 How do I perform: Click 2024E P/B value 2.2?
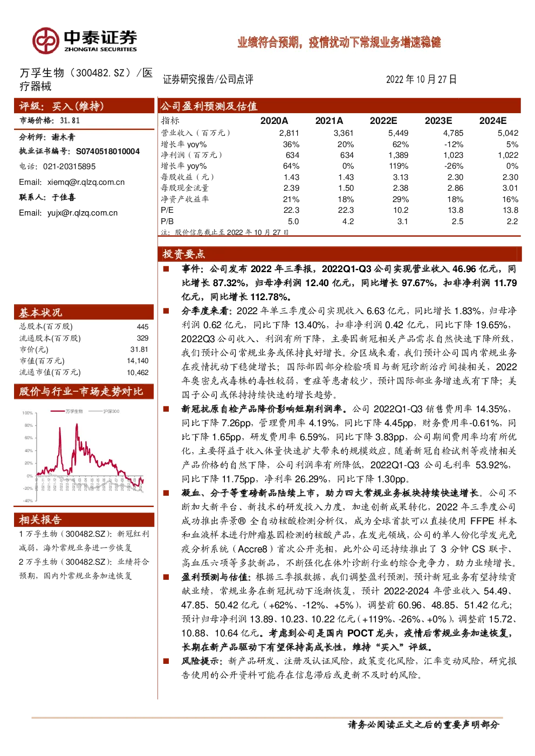[x=512, y=221]
